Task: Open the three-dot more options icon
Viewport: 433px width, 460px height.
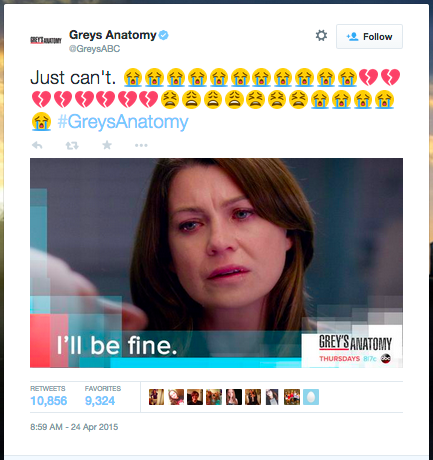Action: click(x=141, y=145)
